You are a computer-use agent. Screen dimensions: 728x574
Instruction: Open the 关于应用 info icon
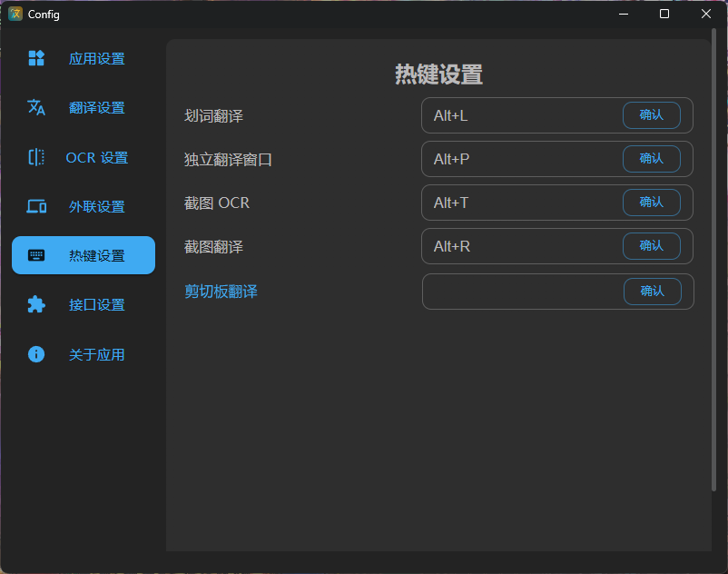tap(36, 354)
